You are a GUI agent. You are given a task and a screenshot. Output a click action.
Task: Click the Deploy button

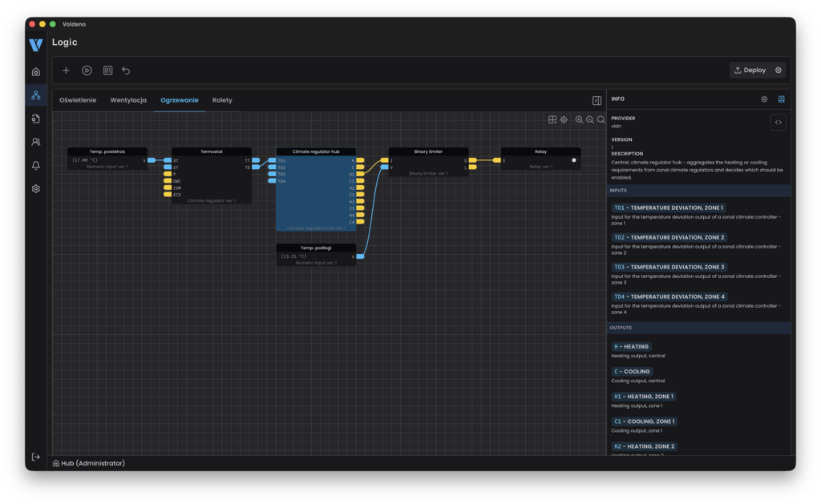(x=750, y=71)
